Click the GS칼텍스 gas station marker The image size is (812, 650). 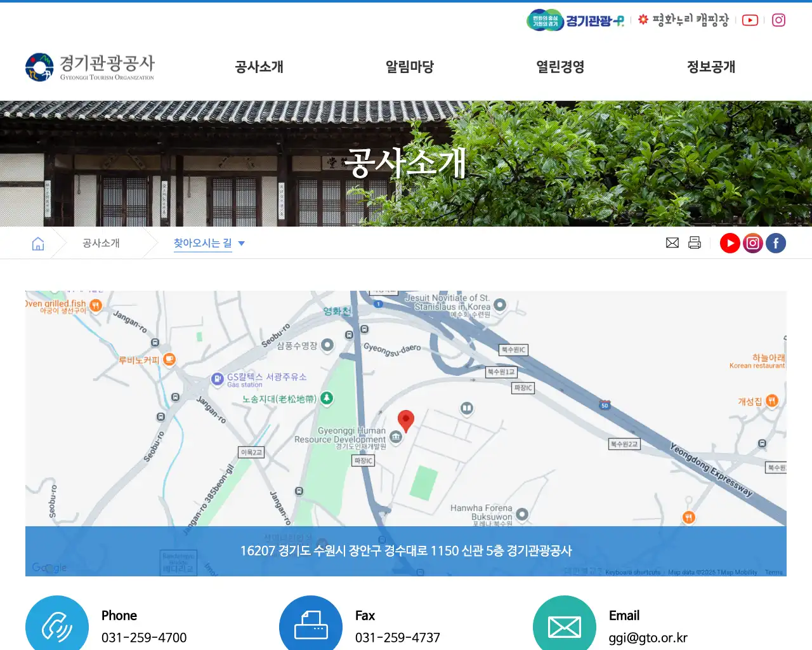[218, 379]
